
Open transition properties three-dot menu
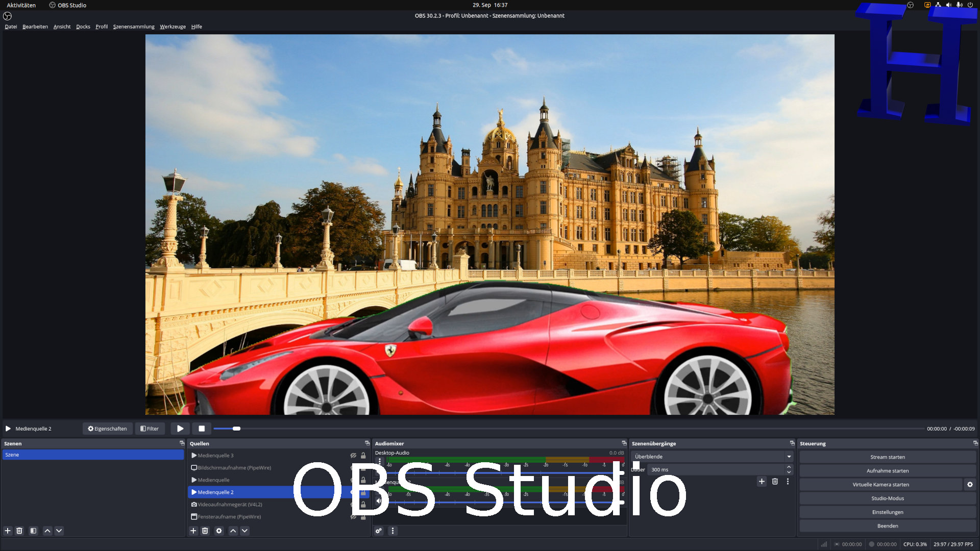click(x=788, y=481)
